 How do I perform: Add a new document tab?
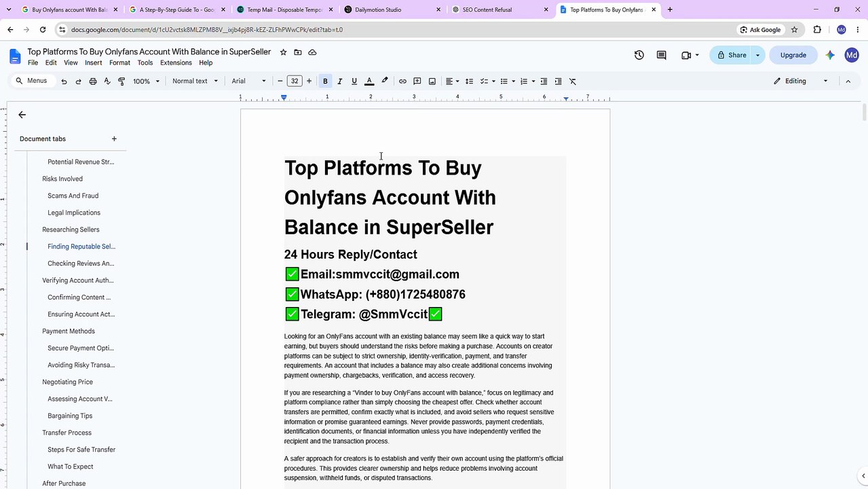[114, 139]
